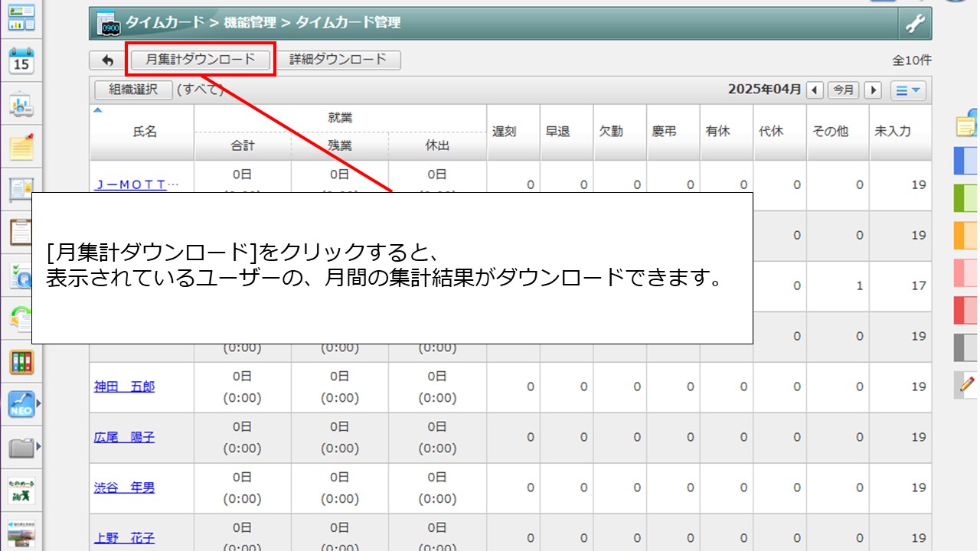
Task: Click 機能管理 in the breadcrumb
Action: pyautogui.click(x=250, y=23)
